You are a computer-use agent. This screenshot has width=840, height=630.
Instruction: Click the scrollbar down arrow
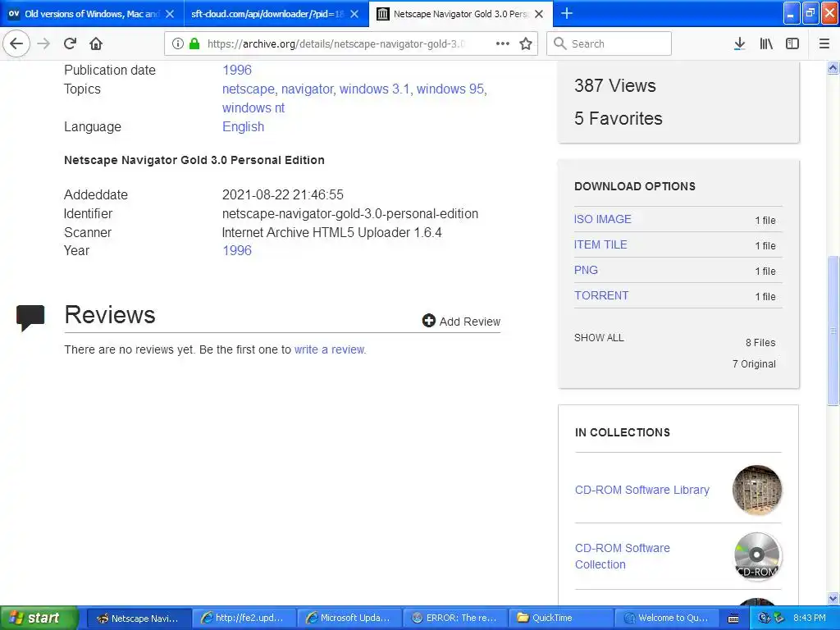click(833, 598)
